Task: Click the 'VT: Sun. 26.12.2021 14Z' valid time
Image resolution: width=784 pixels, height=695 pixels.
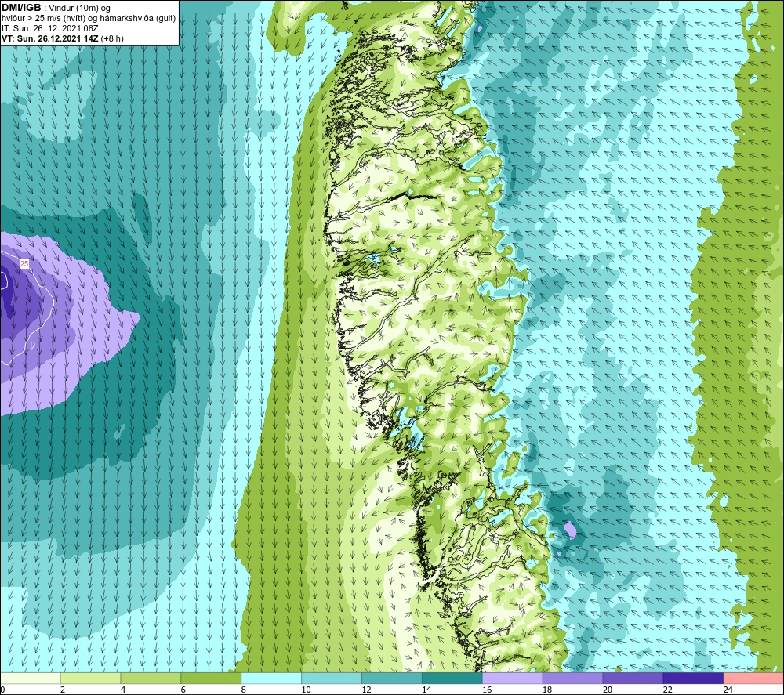Action: point(50,38)
